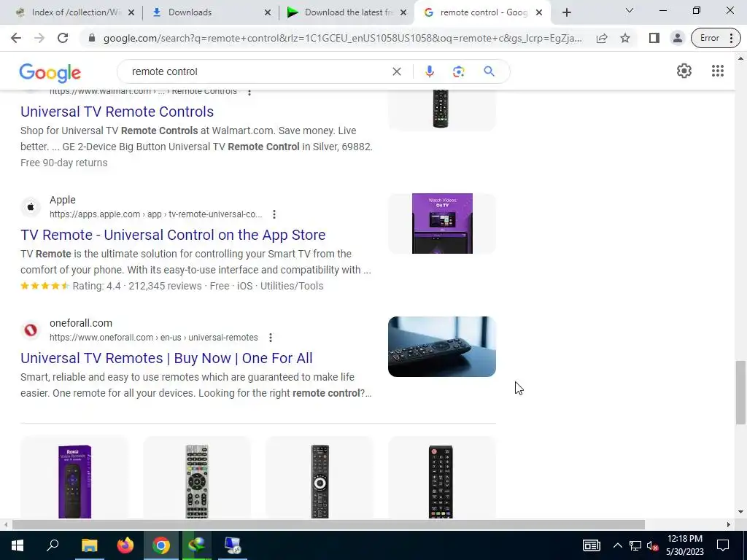Switch to Download the latest tab
The image size is (747, 560).
(x=348, y=12)
